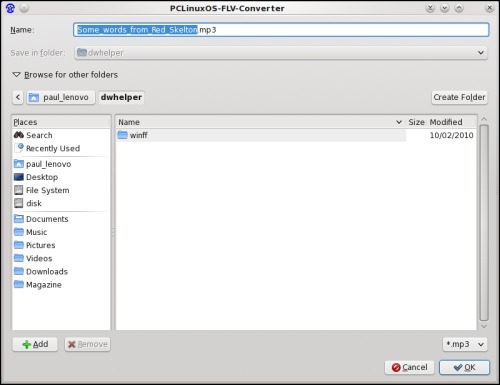Collapse the Browse for other folders section
Viewport: 500px width, 385px height.
16,75
